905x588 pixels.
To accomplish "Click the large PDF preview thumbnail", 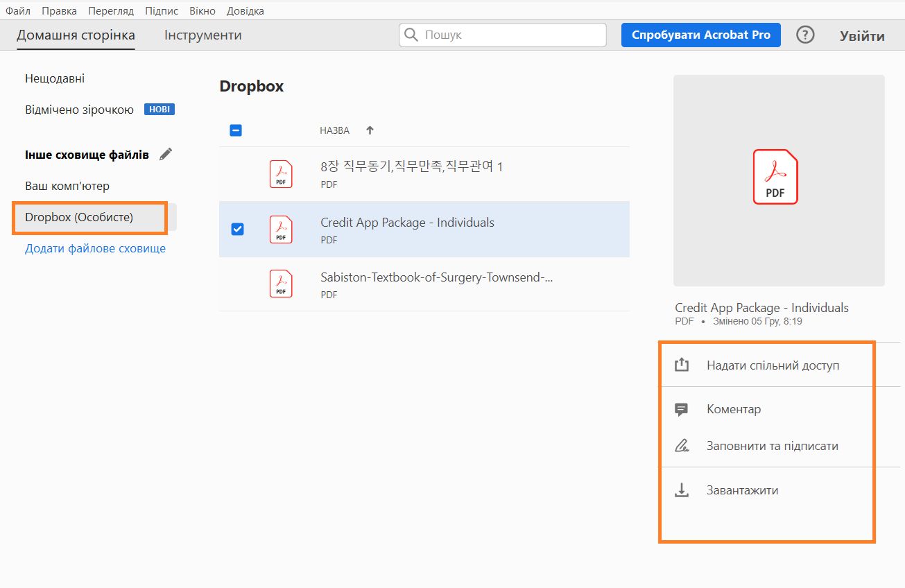I will point(778,180).
